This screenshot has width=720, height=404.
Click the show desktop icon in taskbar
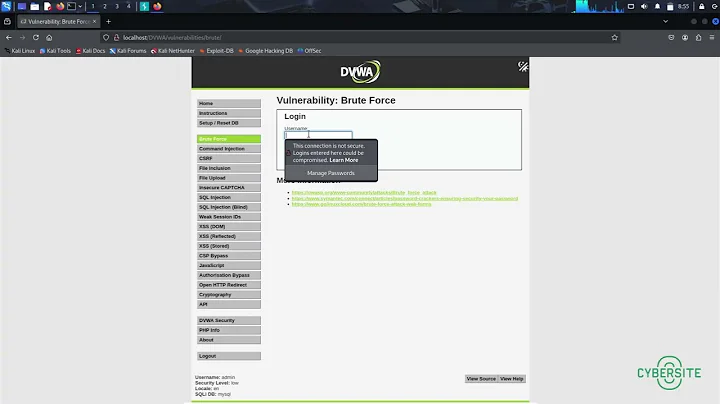click(22, 6)
